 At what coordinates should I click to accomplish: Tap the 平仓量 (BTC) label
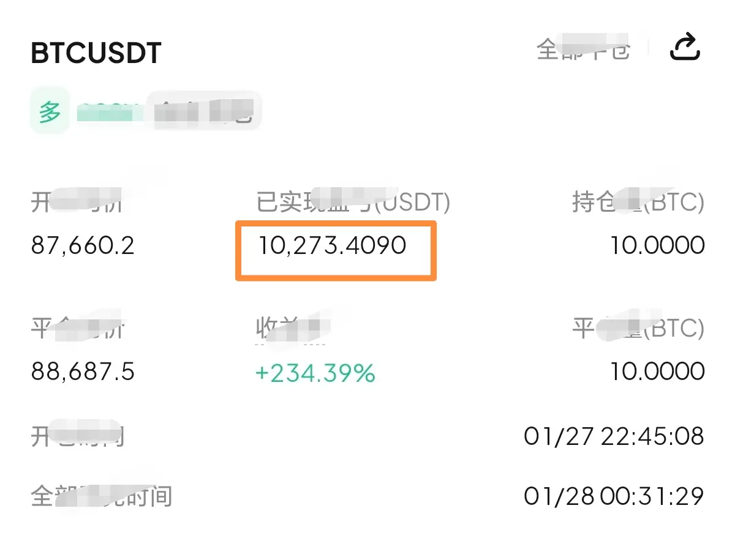(638, 329)
